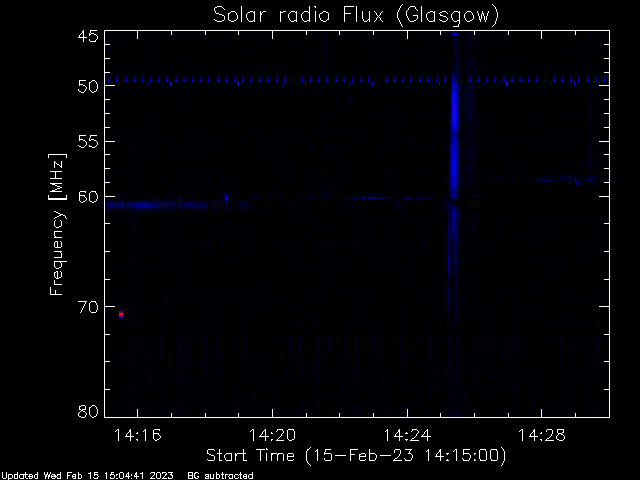Click the '14:20' time axis label
Viewport: 640px width, 480px height.
tap(272, 435)
